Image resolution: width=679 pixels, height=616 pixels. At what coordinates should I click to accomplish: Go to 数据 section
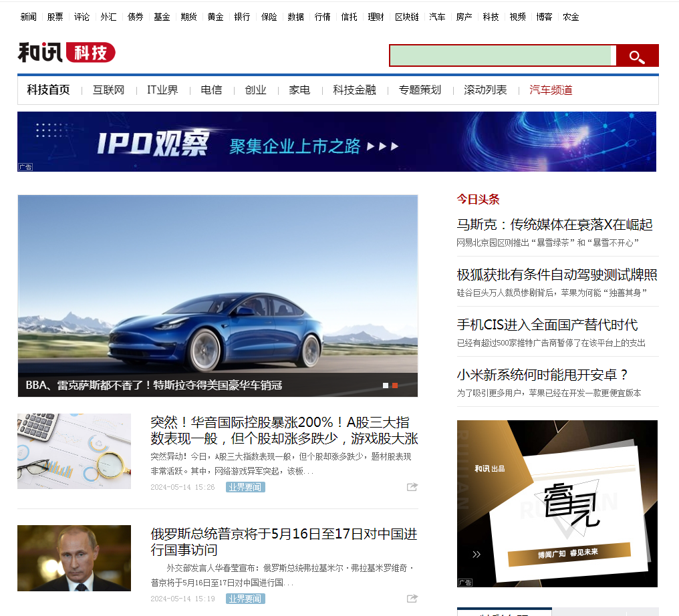296,17
